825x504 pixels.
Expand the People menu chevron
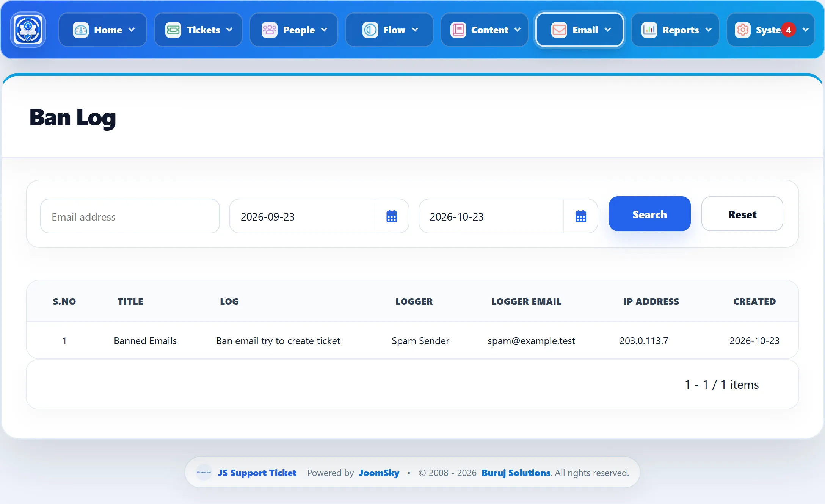[x=324, y=30]
